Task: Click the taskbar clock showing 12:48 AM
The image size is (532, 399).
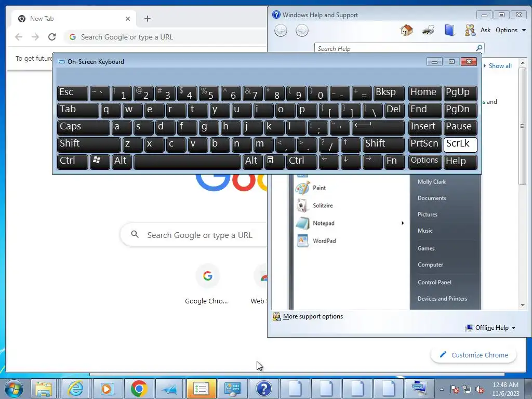Action: 506,389
